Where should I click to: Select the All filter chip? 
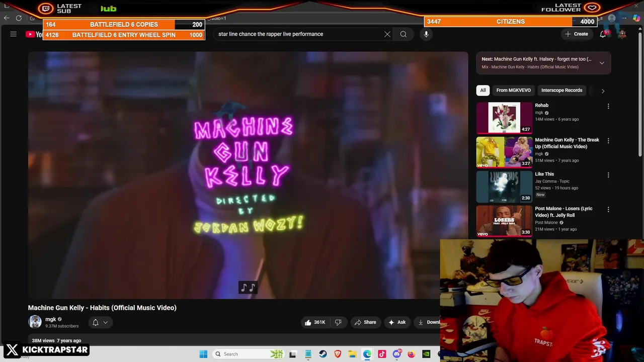pyautogui.click(x=483, y=90)
